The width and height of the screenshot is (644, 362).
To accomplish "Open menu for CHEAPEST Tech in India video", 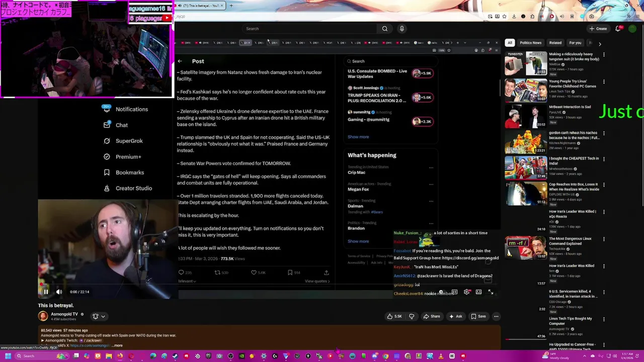I will tap(604, 159).
